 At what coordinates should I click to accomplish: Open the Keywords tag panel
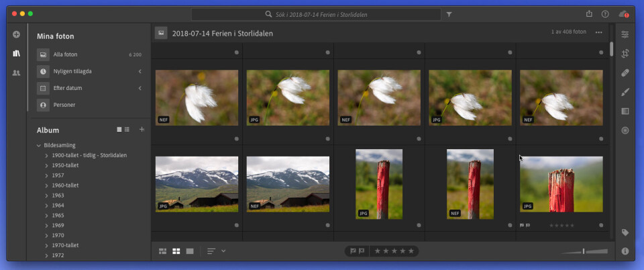(625, 232)
